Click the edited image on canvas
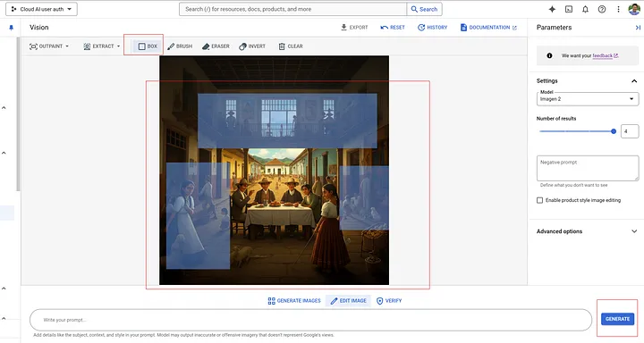This screenshot has width=644, height=343. click(x=274, y=171)
